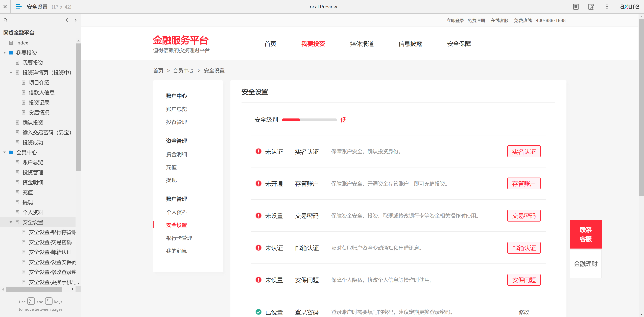This screenshot has height=317, width=644.
Task: Click the red 实名认证 button
Action: click(524, 151)
